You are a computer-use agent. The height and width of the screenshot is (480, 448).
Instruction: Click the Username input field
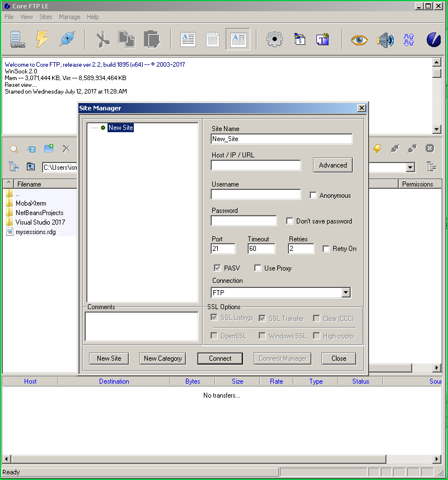point(256,194)
